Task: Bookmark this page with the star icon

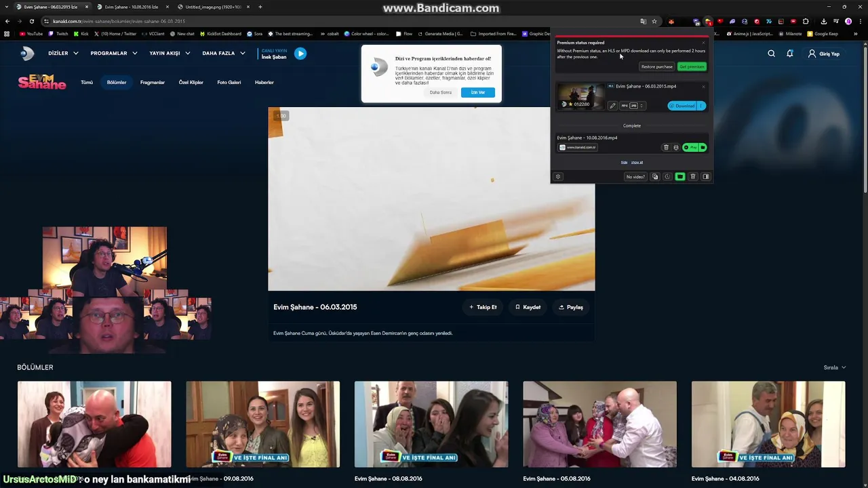Action: (x=654, y=21)
